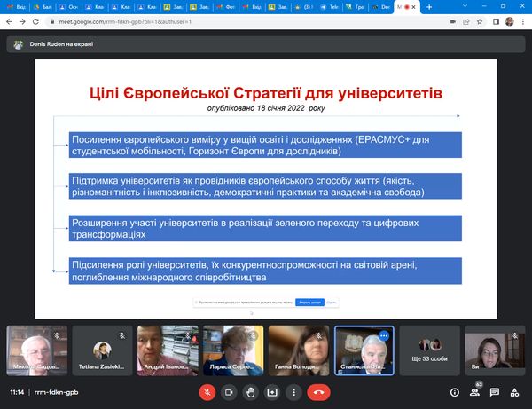Open the Chrome browser menu

(x=523, y=20)
